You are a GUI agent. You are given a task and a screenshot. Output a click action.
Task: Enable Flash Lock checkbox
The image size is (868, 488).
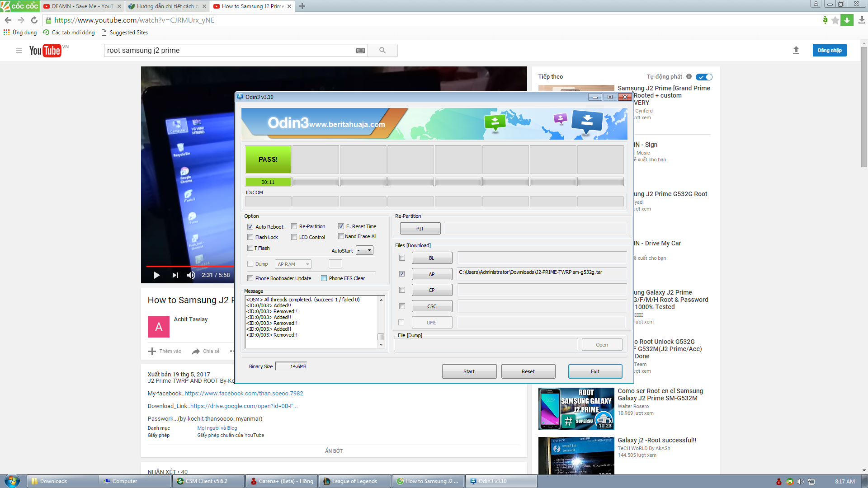[x=250, y=237]
